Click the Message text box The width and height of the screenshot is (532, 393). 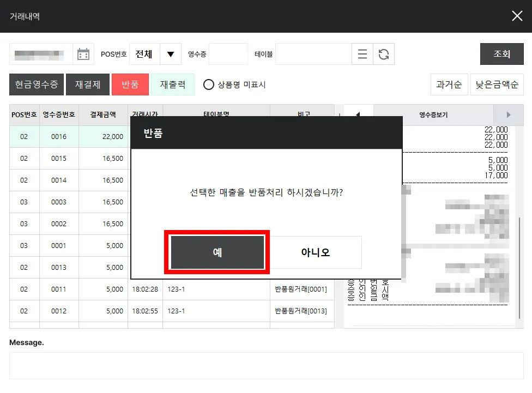tap(267, 366)
